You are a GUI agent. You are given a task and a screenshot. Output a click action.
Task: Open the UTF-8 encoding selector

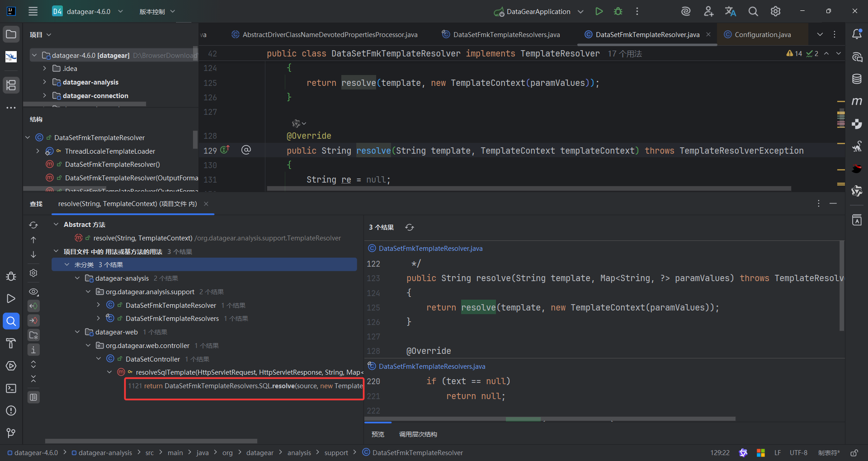point(798,452)
